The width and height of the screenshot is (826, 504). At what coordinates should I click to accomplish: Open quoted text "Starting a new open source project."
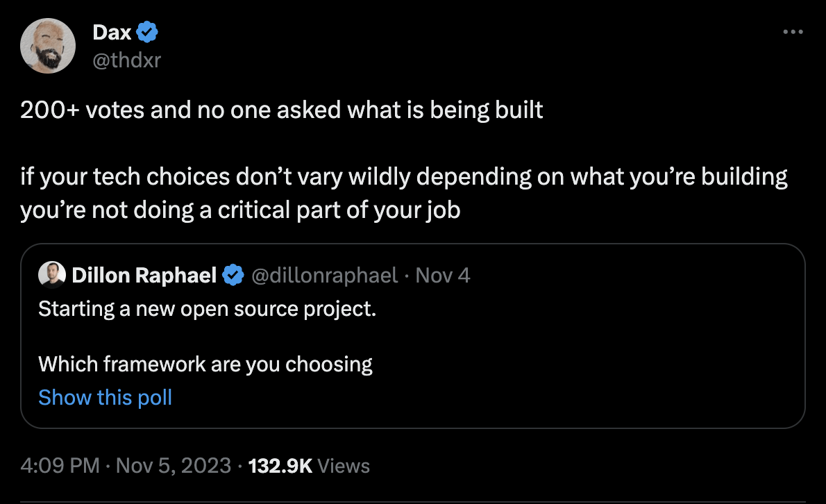coord(207,308)
